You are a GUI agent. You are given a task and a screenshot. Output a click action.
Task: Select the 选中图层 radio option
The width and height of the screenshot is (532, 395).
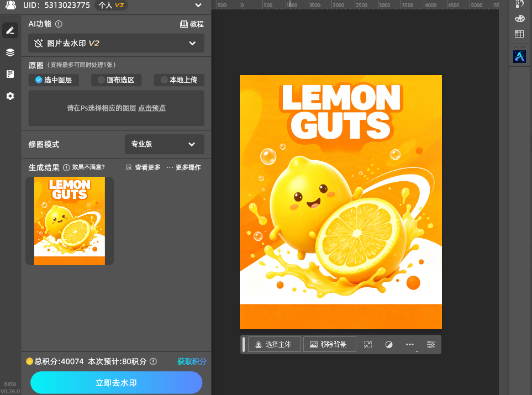[x=54, y=80]
